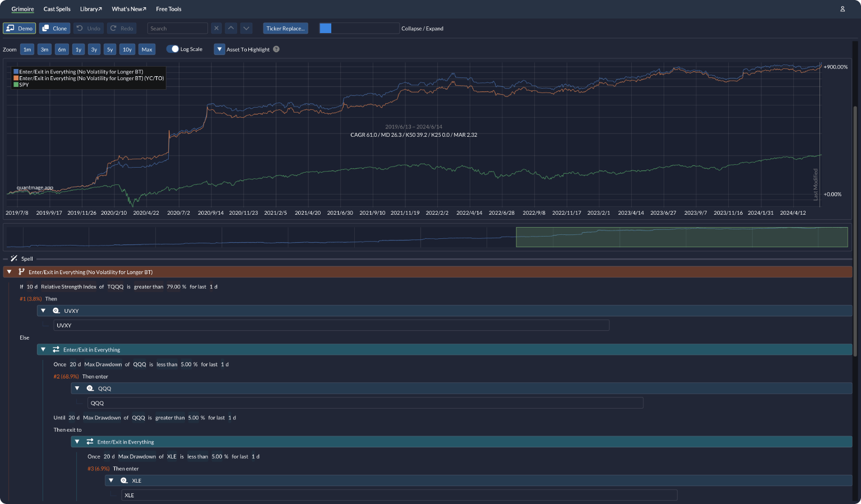
Task: Toggle orange YC/TO legend series swatch
Action: (16, 78)
